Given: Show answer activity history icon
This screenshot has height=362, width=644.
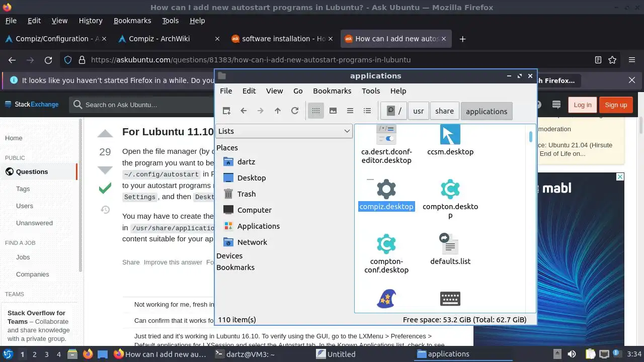Looking at the screenshot, I should (x=105, y=210).
